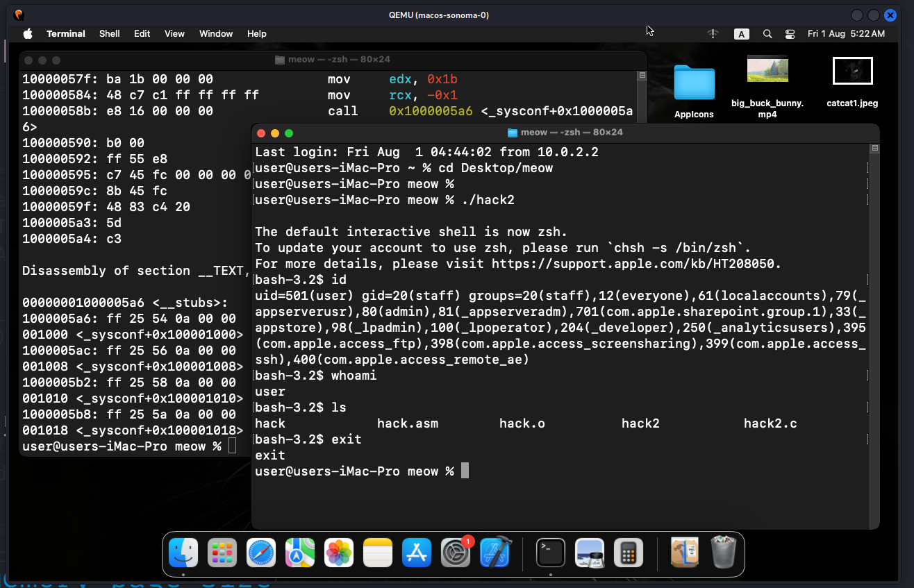Open Finder from the Dock
This screenshot has height=588, width=914.
183,553
